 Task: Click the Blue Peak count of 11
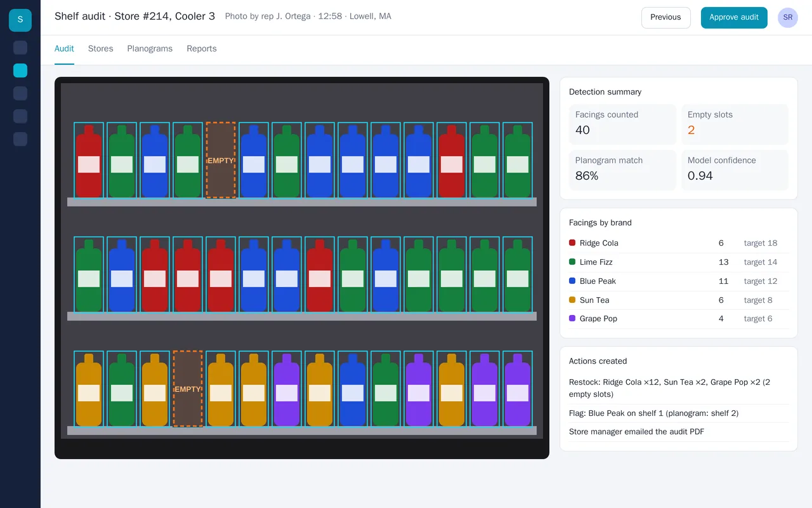pyautogui.click(x=723, y=281)
